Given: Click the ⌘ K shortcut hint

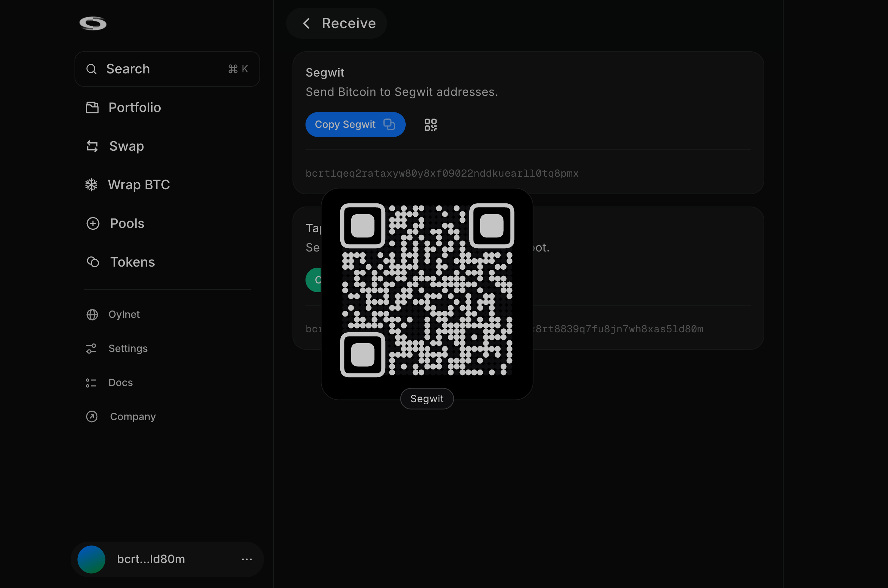Looking at the screenshot, I should coord(238,69).
